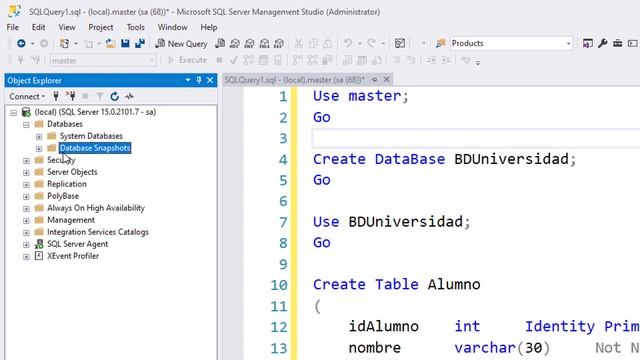Expand Always On High Availability node
Screen dimensions: 640x360
26,209
